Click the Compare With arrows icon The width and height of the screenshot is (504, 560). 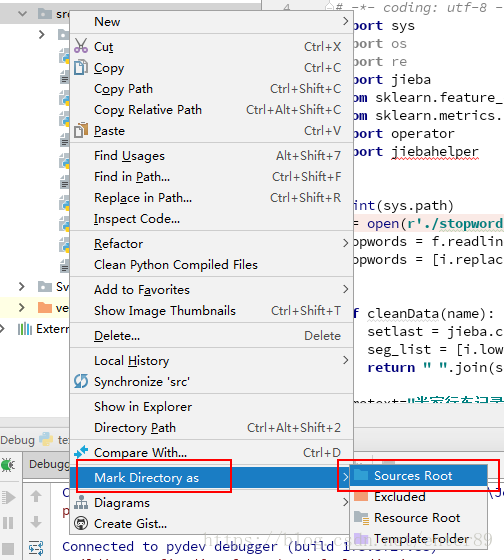tap(81, 452)
